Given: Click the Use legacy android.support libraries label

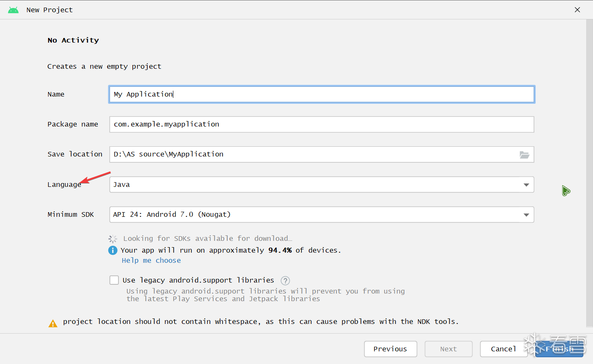Looking at the screenshot, I should click(x=198, y=280).
